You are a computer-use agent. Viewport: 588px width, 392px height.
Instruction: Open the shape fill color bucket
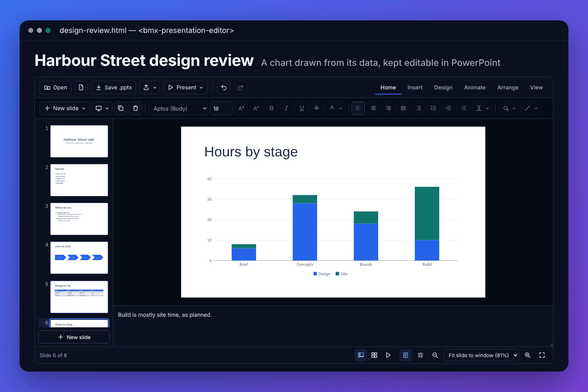coord(509,108)
